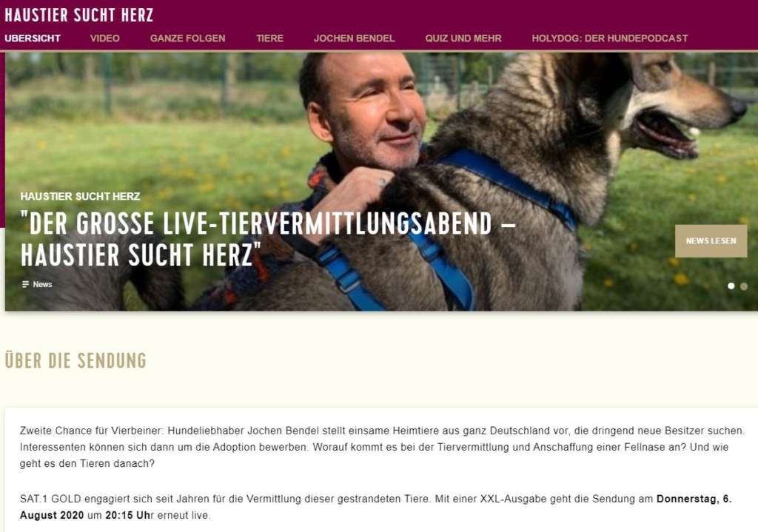Click the ÜBER DIE SENDUNG heading
Image resolution: width=758 pixels, height=532 pixels.
coord(76,360)
